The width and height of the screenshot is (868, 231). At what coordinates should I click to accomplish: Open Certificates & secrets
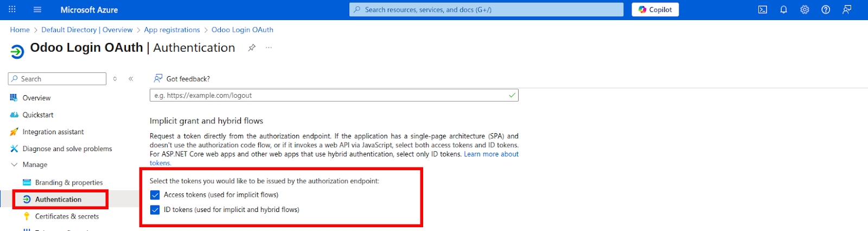point(67,216)
